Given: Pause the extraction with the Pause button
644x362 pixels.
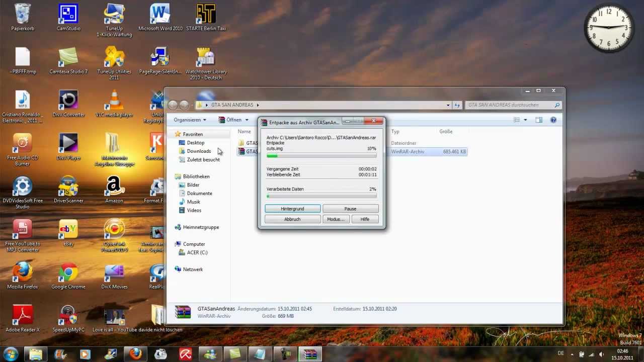Looking at the screenshot, I should (x=350, y=209).
